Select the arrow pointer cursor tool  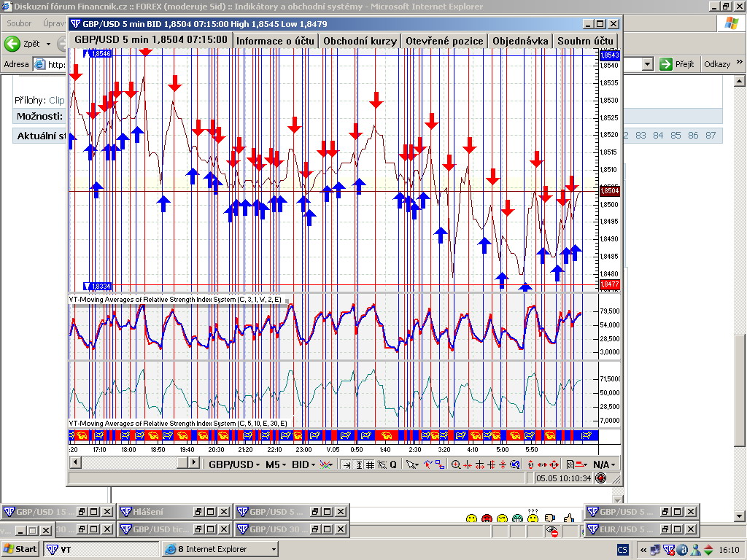pos(411,464)
